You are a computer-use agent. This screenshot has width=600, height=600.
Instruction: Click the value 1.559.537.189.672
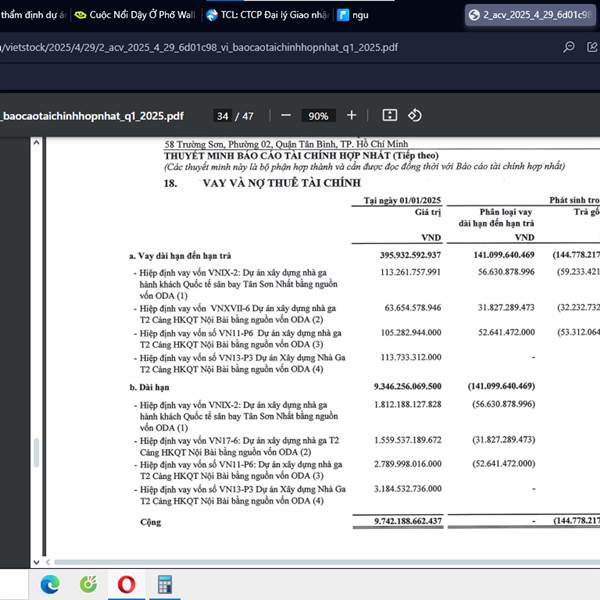click(x=408, y=440)
